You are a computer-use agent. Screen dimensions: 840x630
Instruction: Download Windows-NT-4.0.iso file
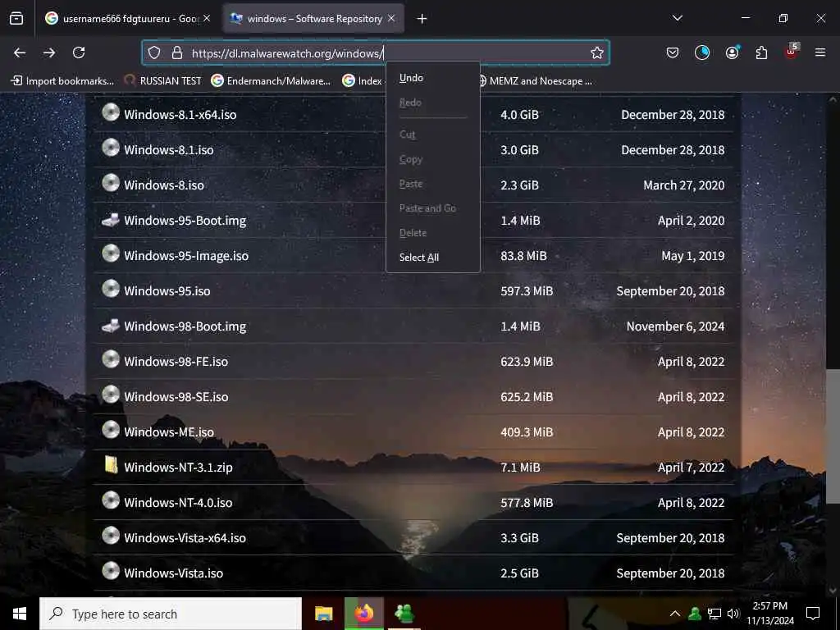tap(178, 503)
